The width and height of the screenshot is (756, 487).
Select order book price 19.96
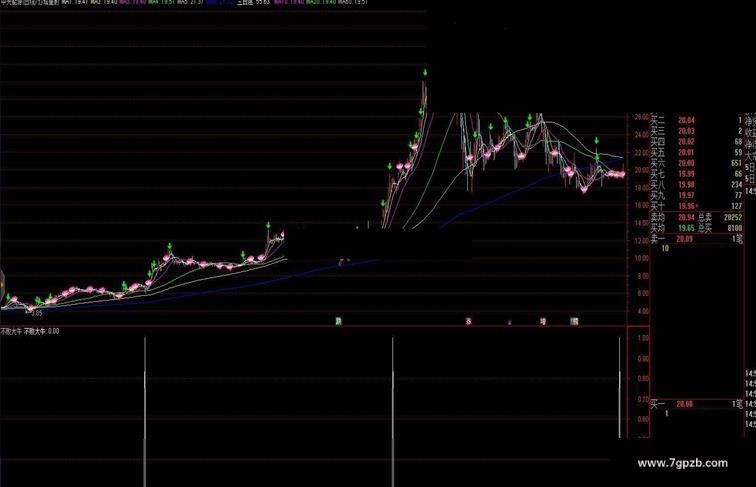686,206
